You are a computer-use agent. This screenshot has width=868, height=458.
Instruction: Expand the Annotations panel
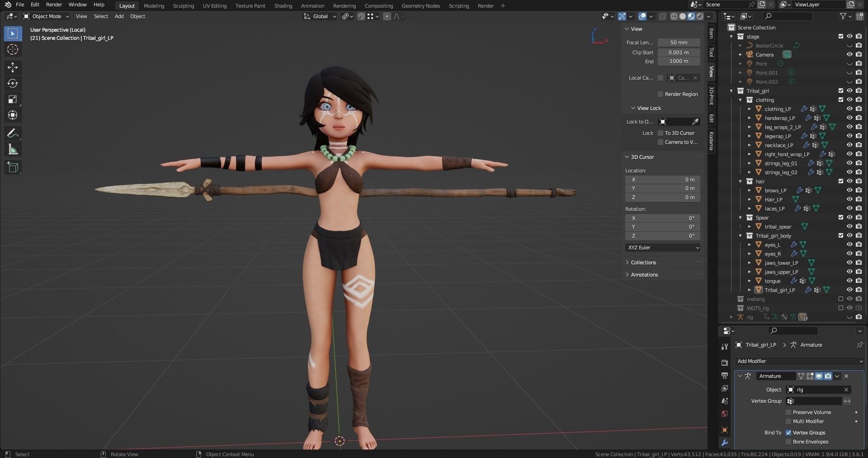tap(644, 275)
